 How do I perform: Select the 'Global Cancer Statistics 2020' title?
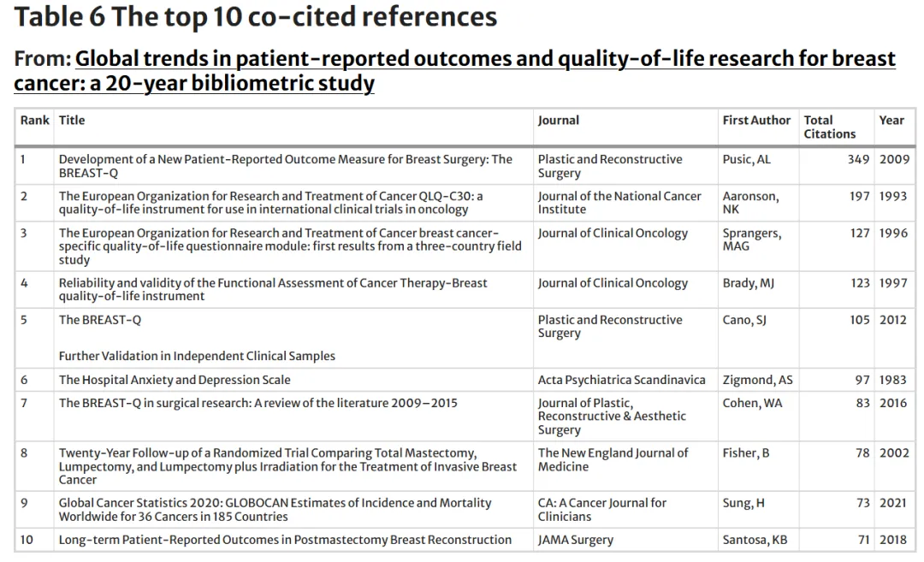click(275, 510)
